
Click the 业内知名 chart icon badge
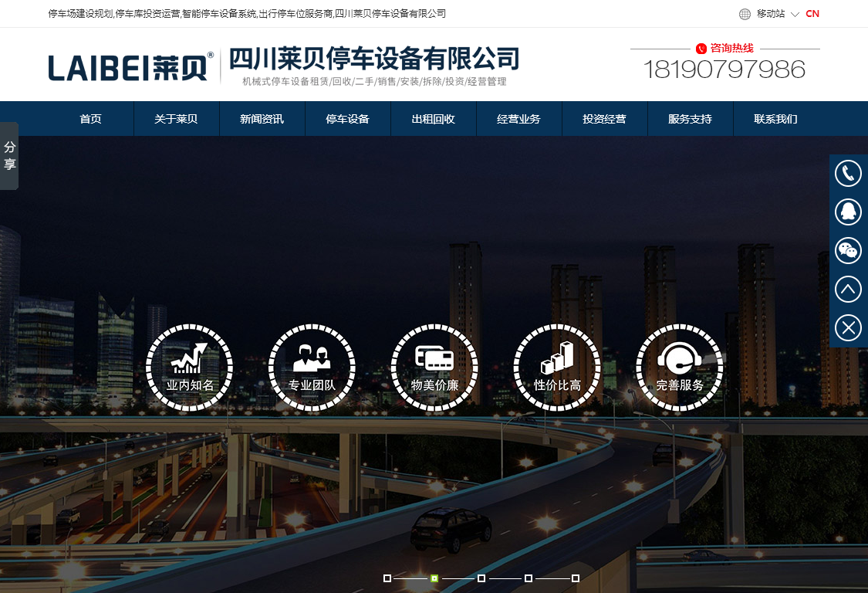coord(189,368)
